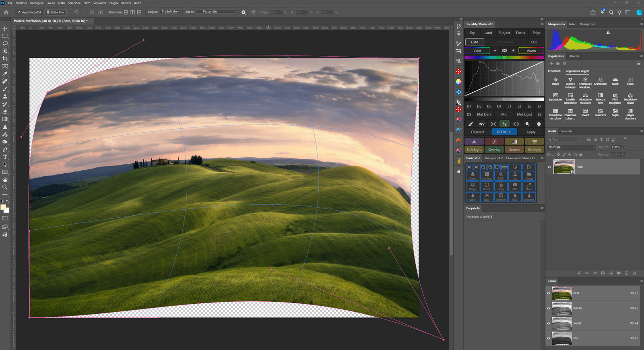Open the Normale blend mode dropdown
644x350 pixels.
(x=571, y=147)
